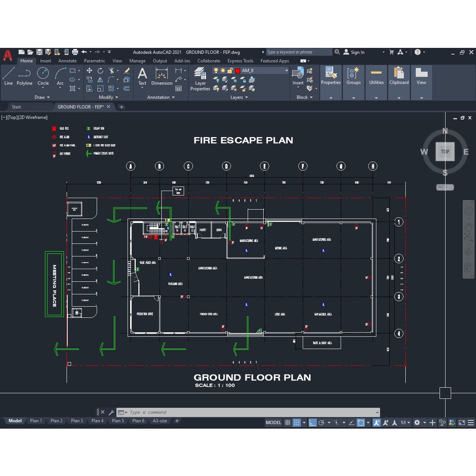Switch to the Annotate ribbon tab
The width and height of the screenshot is (476, 476).
(x=67, y=61)
